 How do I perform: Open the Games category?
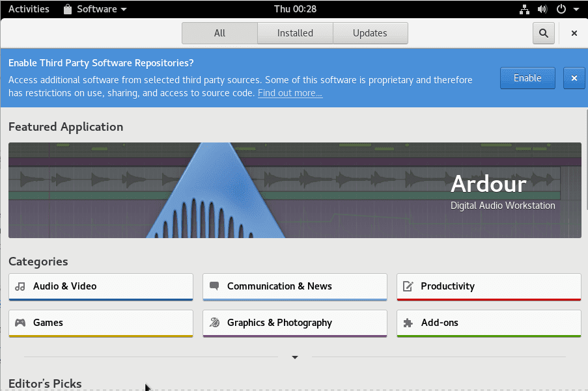pos(101,323)
